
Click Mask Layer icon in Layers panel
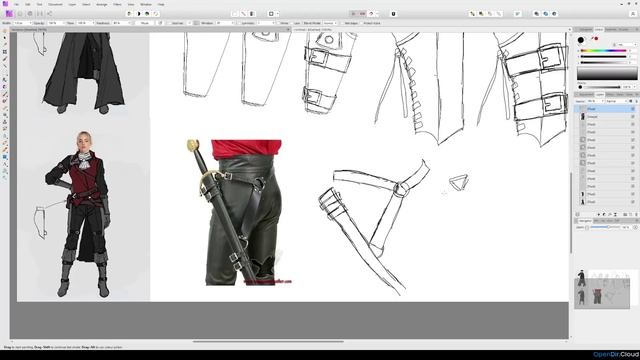599,214
